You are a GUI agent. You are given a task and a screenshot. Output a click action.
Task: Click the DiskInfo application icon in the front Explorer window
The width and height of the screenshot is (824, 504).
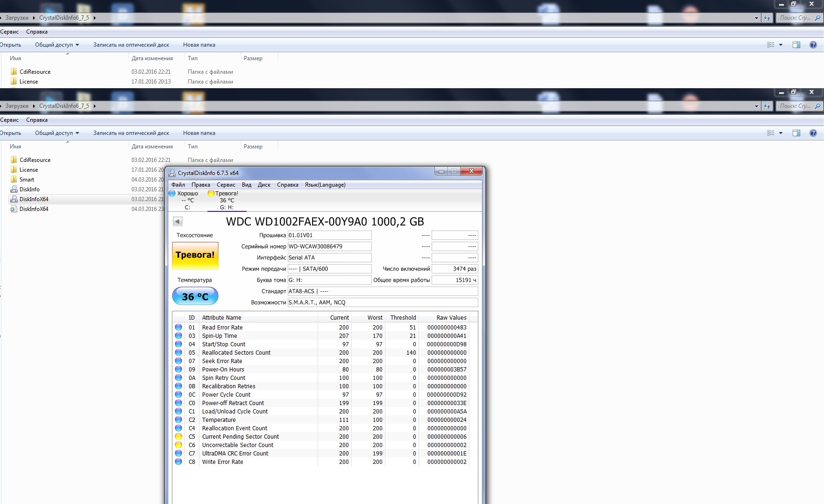pos(14,189)
